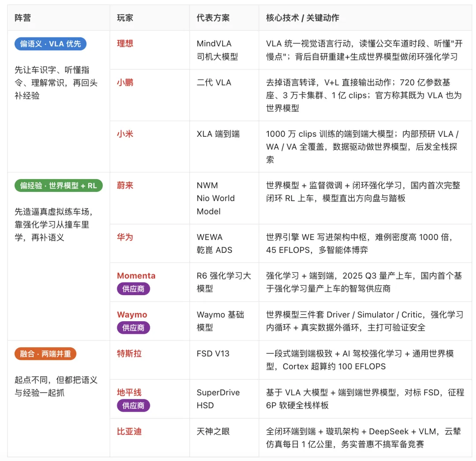Click the description starting '一段式端到端极致'
476x461 pixels.
[360, 360]
